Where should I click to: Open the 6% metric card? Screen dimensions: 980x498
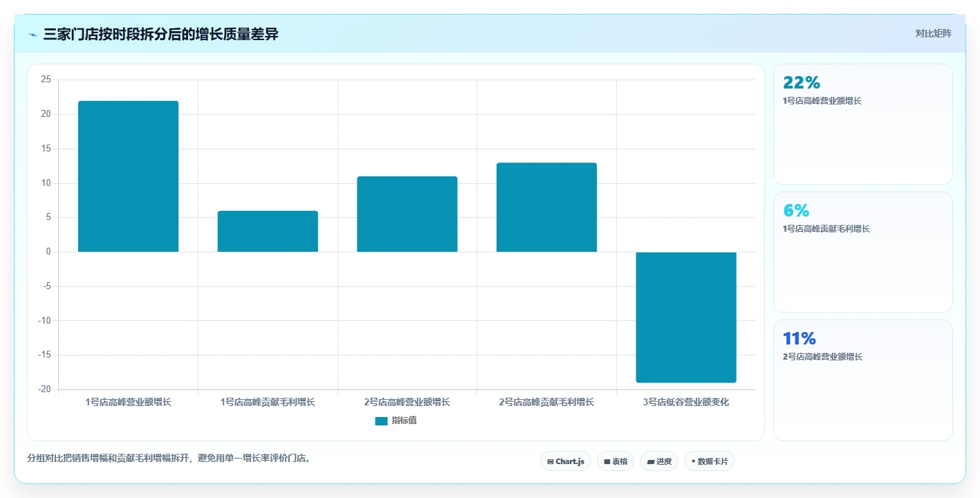coord(863,252)
